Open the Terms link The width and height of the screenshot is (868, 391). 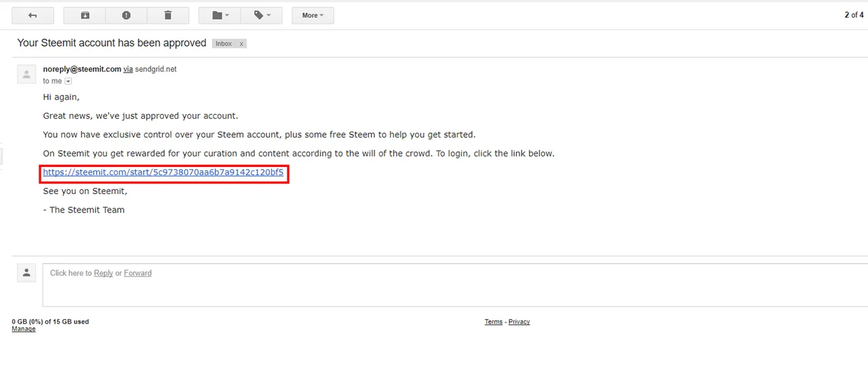494,322
